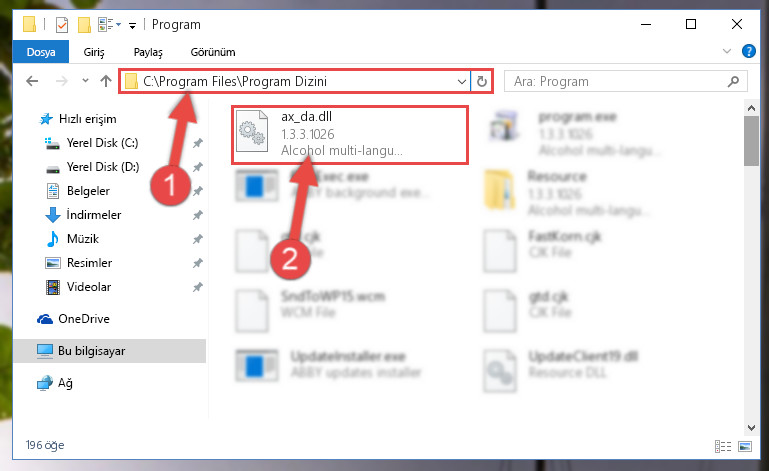Unpin Yerel Disk (C:) pin icon
This screenshot has width=769, height=471.
(198, 143)
